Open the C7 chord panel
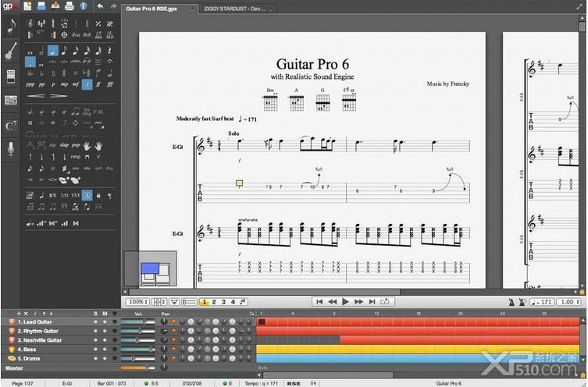This screenshot has height=387, width=588. [11, 126]
